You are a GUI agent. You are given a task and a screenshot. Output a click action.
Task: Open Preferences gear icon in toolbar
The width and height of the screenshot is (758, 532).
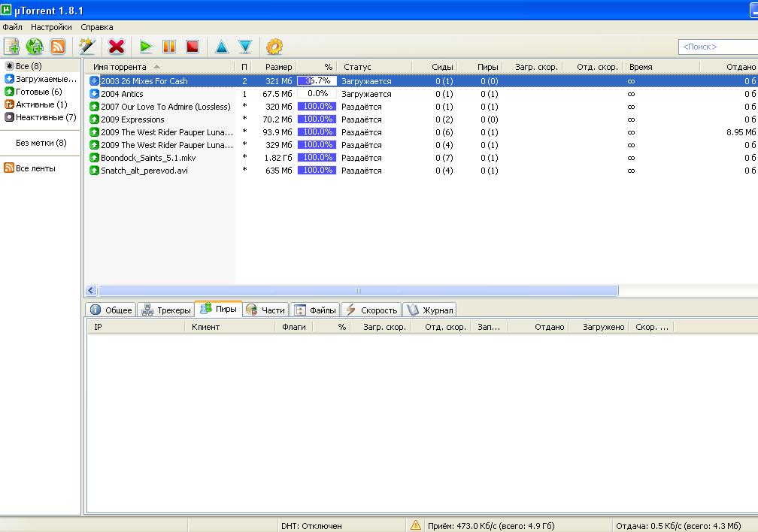pyautogui.click(x=274, y=47)
